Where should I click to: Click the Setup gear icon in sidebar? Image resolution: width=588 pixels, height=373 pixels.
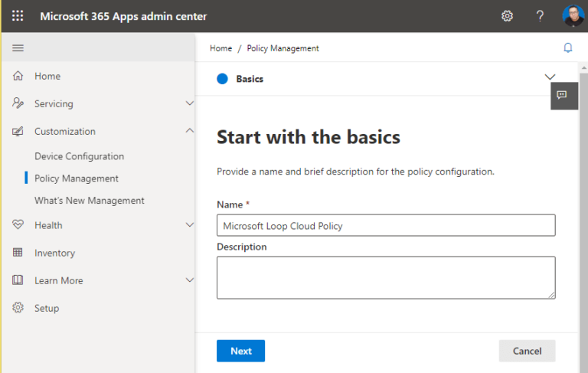tap(18, 308)
